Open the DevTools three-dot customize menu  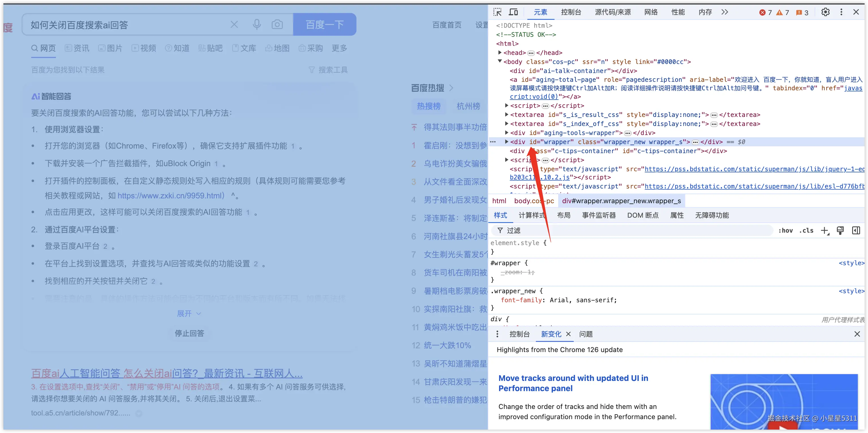(x=841, y=12)
